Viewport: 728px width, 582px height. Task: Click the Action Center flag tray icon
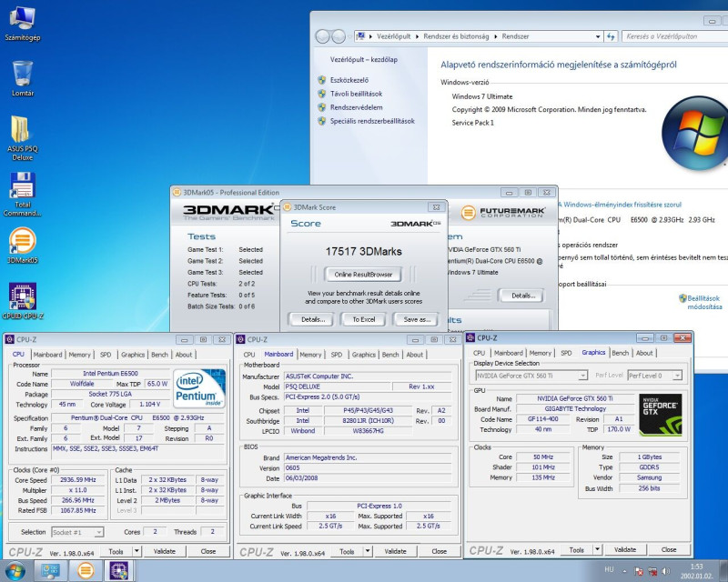639,571
